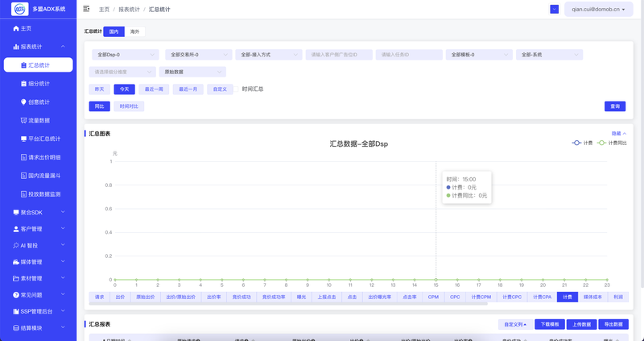
Task: Click the 主页 home icon in sidebar
Action: (16, 28)
